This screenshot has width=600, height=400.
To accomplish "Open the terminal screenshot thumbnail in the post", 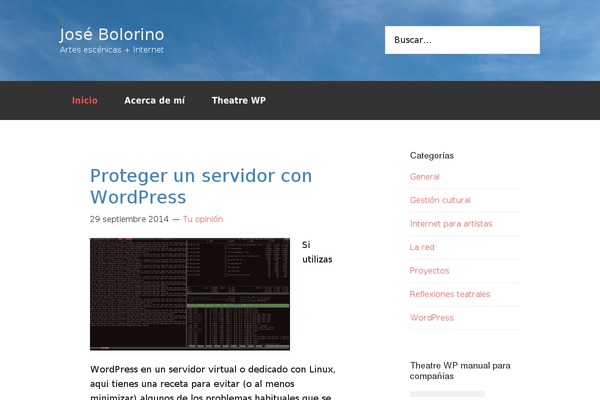I will tap(190, 294).
